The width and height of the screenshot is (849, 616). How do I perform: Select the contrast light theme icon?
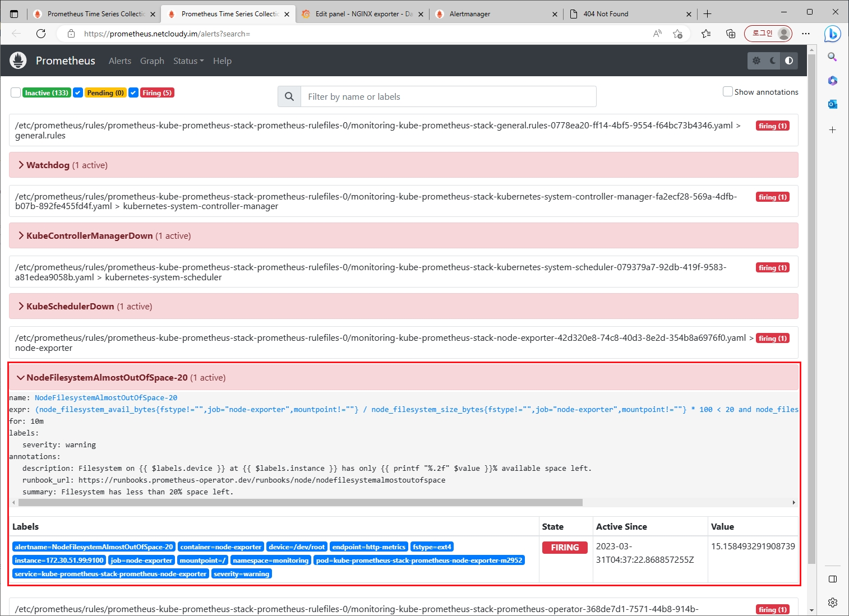tap(789, 61)
